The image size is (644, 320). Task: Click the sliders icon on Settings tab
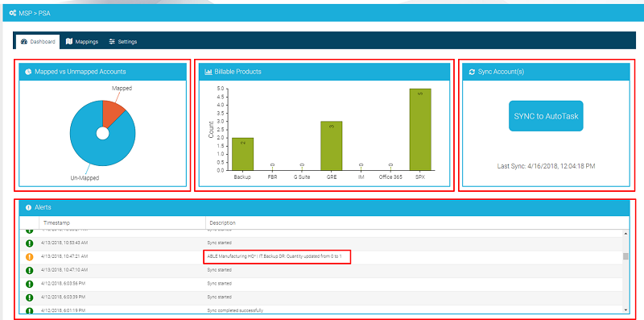coord(112,42)
